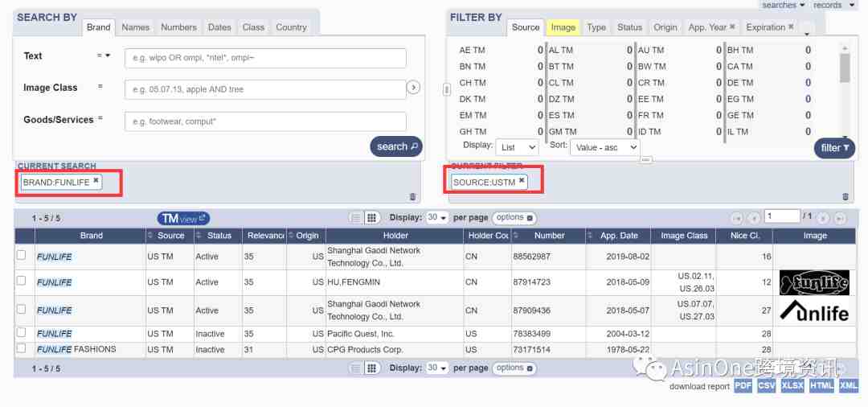Click the search button
The image size is (868, 407).
[x=396, y=146]
